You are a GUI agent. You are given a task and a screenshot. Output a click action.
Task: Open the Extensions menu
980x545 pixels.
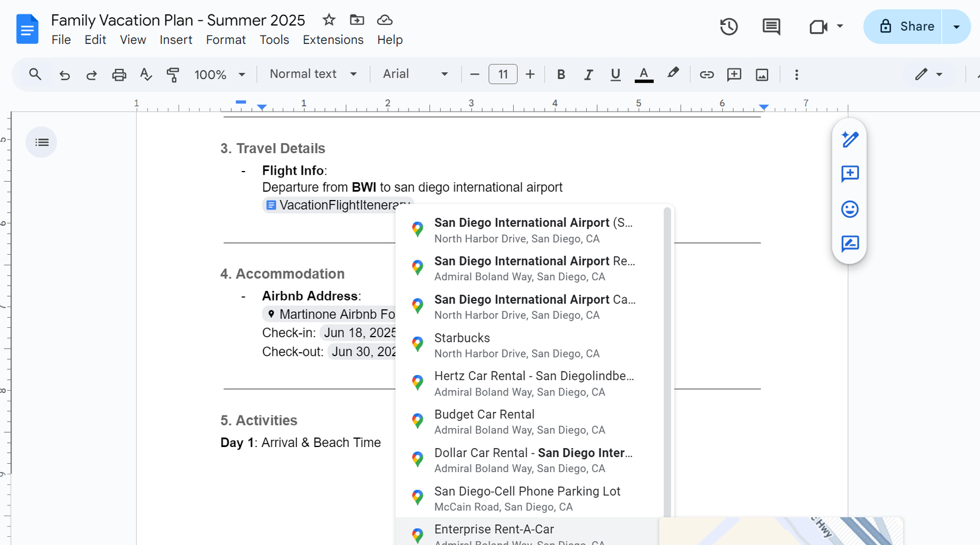pos(333,40)
